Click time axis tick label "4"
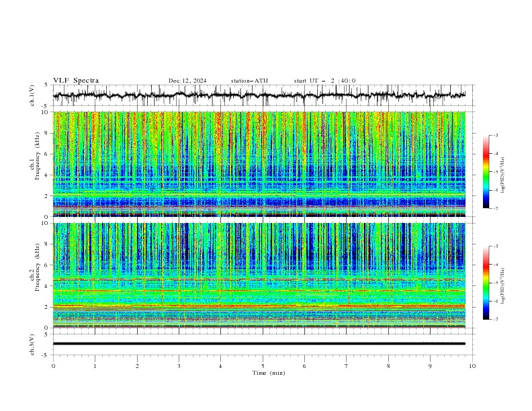Image resolution: width=532 pixels, height=411 pixels. coord(220,366)
